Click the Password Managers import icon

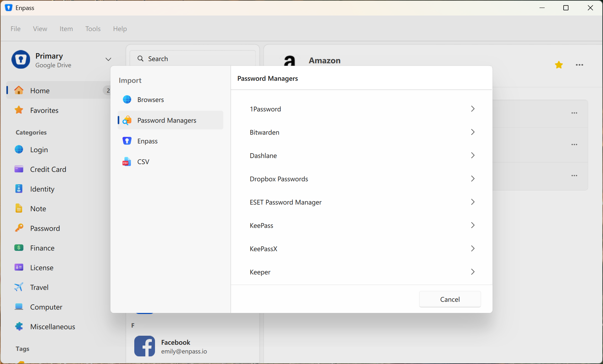[127, 120]
